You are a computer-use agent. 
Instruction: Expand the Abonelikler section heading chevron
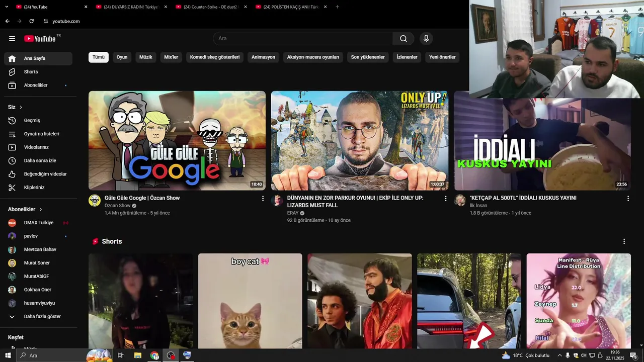point(41,209)
